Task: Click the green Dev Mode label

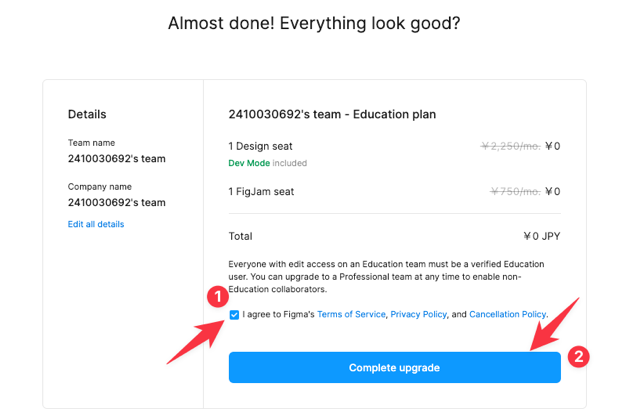Action: point(249,163)
